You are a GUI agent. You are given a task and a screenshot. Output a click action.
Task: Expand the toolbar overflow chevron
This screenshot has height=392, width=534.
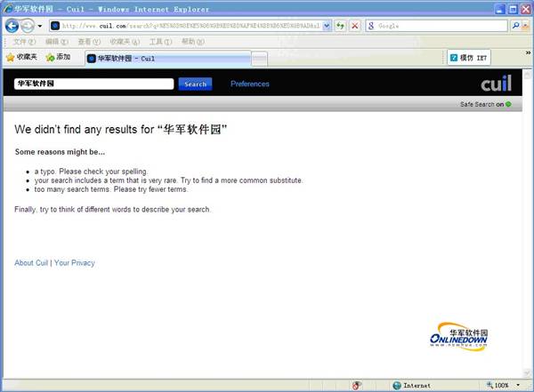tap(528, 52)
